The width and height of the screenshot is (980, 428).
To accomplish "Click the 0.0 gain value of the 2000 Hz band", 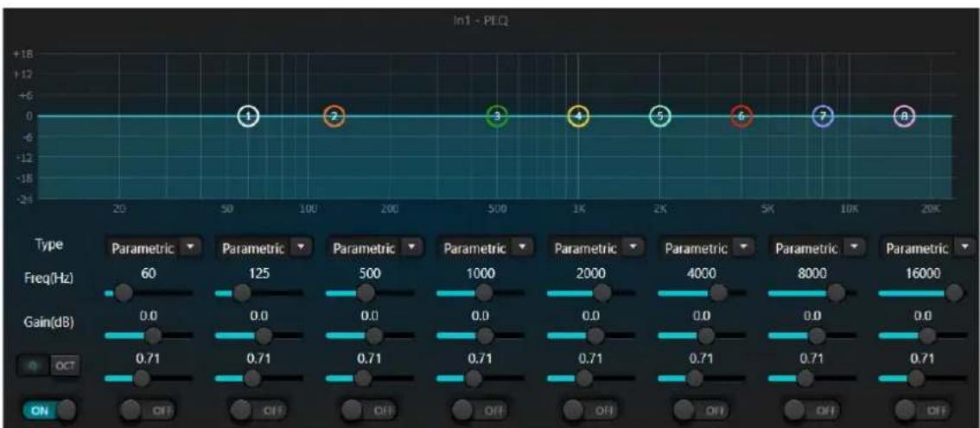I will pos(590,316).
